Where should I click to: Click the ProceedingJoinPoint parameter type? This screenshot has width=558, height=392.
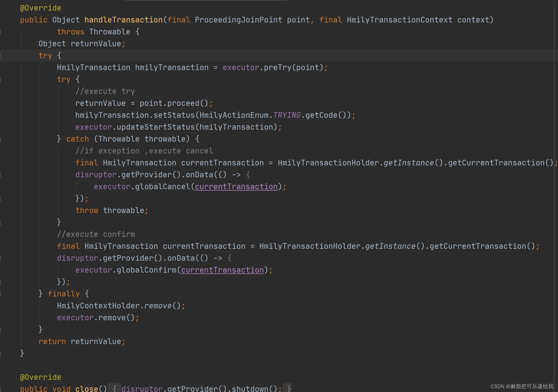tap(238, 20)
